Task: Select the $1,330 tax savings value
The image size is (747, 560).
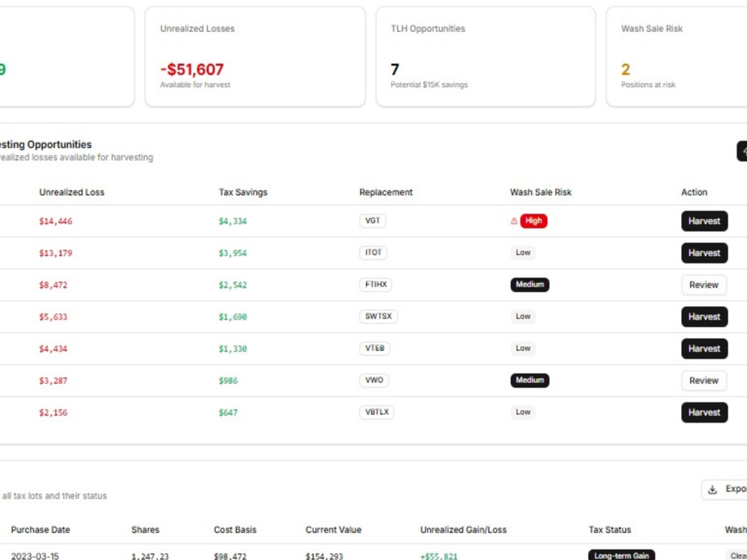Action: tap(233, 349)
